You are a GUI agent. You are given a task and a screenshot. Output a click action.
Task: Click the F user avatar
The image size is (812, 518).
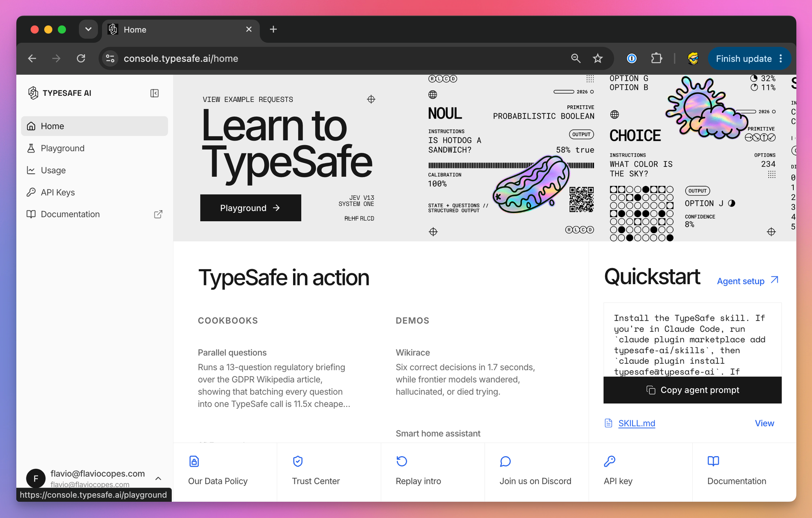coord(36,478)
